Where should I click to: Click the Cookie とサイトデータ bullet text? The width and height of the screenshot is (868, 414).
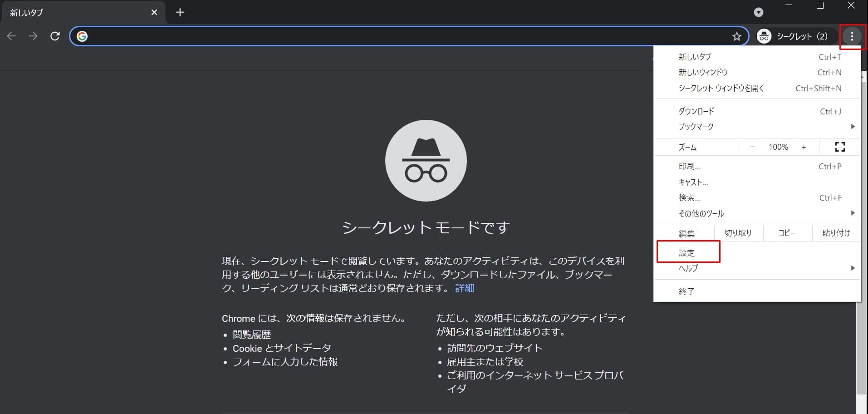point(282,348)
